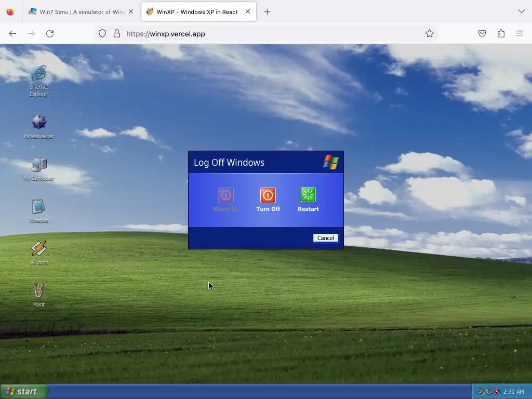This screenshot has height=399, width=532.
Task: Click the 2:30 AM taskbar clock
Action: pos(513,392)
